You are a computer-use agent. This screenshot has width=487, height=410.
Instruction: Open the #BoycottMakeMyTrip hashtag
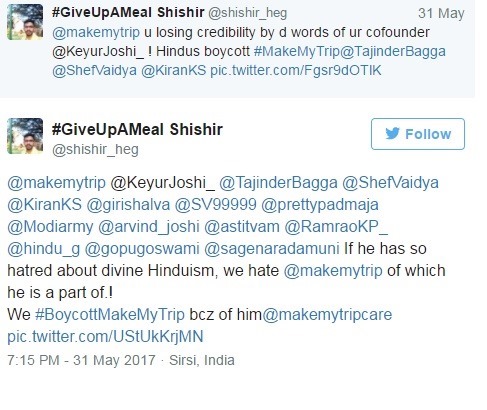[x=110, y=314]
